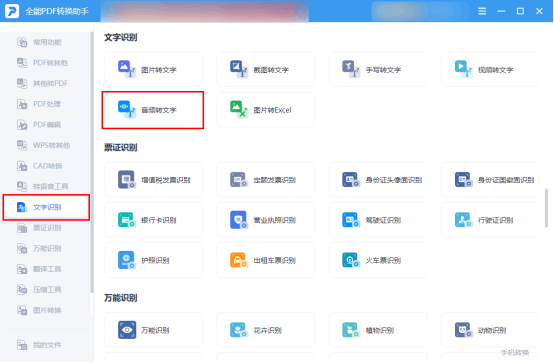Image resolution: width=554 pixels, height=363 pixels.
Task: Go to 常用功能 in the sidebar
Action: click(46, 42)
